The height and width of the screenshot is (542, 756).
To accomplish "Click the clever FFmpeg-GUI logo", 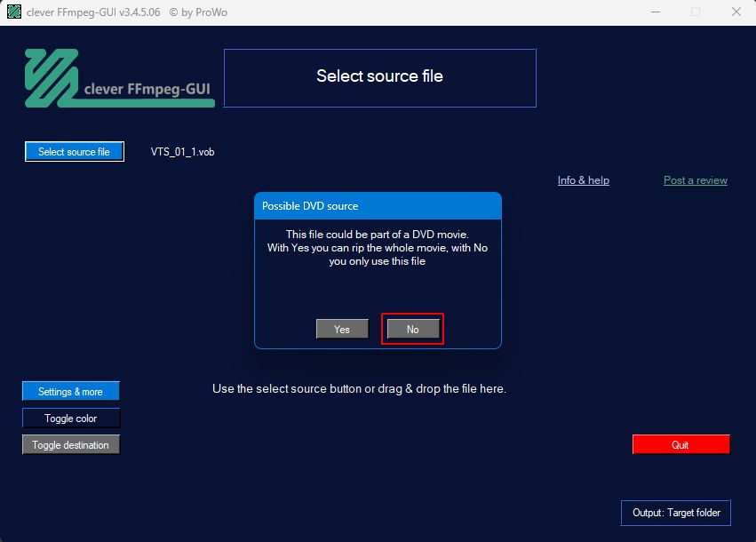I will (x=120, y=78).
